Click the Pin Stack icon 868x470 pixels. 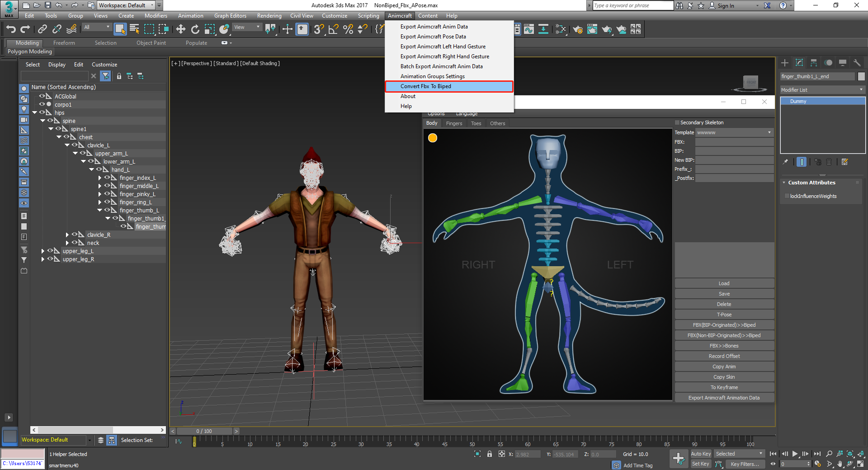click(x=786, y=162)
